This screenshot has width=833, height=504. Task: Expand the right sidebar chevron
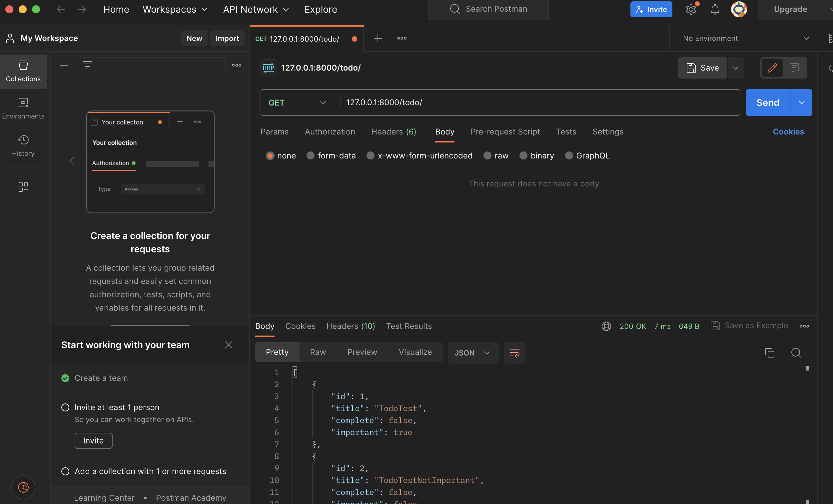(830, 68)
